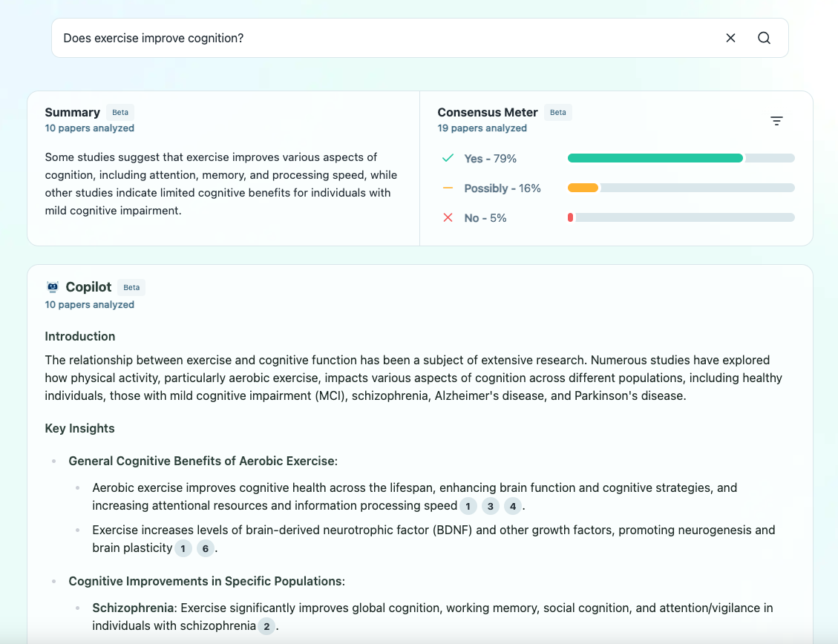Click the green Yes checkmark icon

point(448,158)
